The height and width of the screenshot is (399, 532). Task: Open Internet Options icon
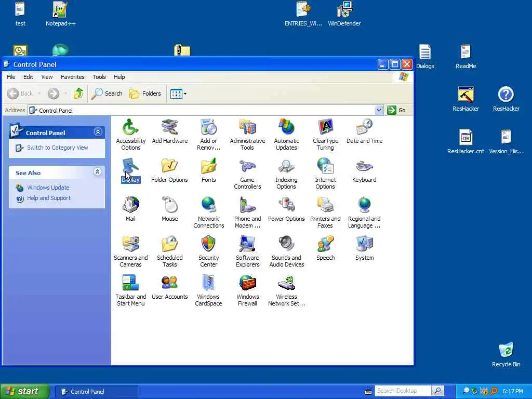(x=325, y=166)
